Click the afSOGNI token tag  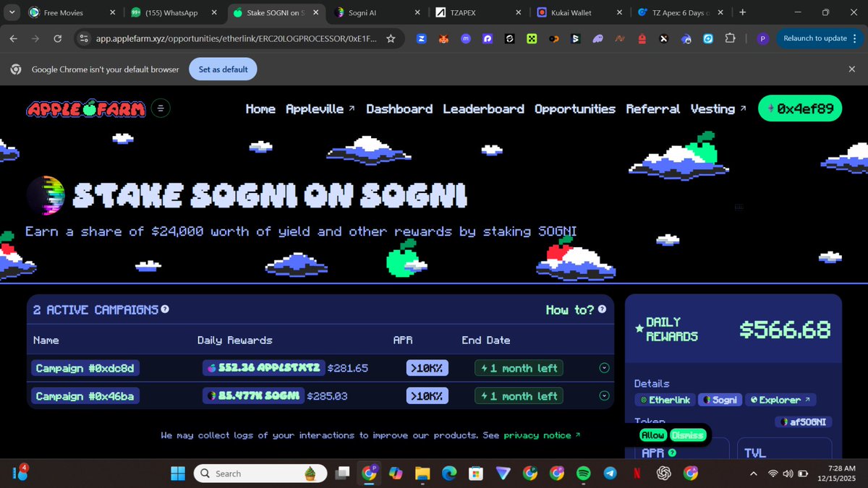pos(803,421)
